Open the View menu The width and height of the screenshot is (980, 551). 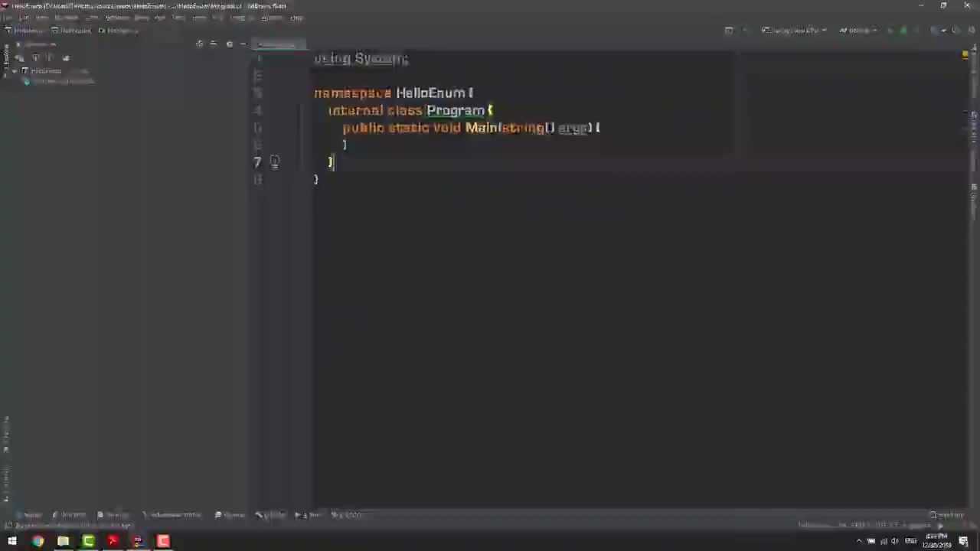pos(42,18)
